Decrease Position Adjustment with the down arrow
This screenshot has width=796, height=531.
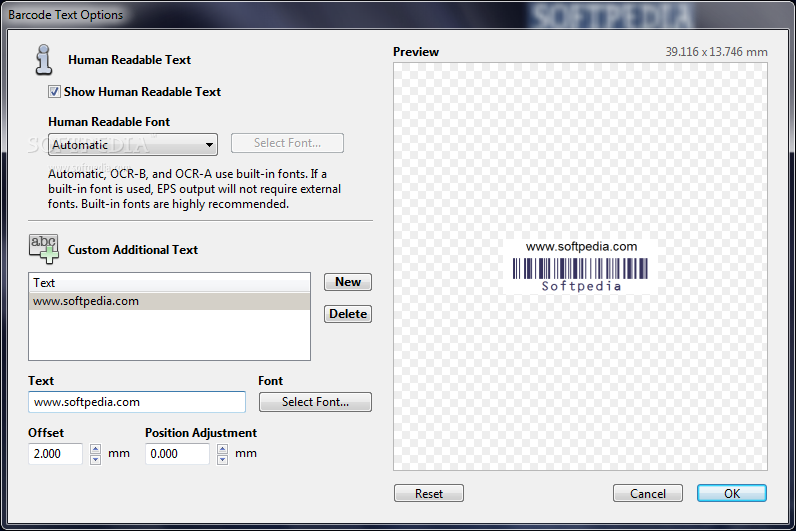pos(222,459)
